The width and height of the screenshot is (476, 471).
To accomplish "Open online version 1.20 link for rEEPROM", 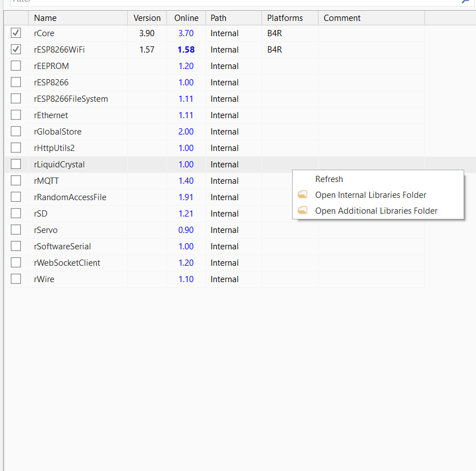I will click(186, 66).
